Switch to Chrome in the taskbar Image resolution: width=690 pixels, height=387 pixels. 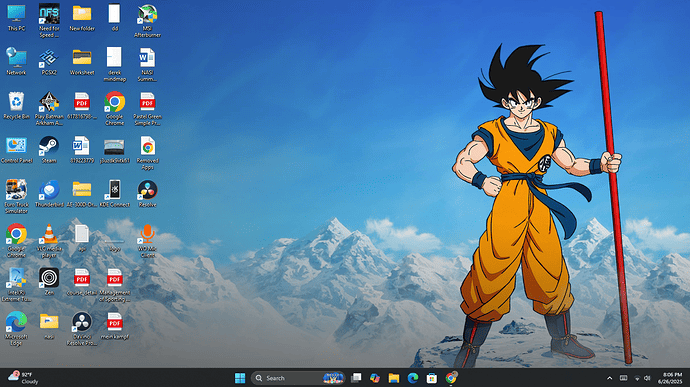pos(451,378)
